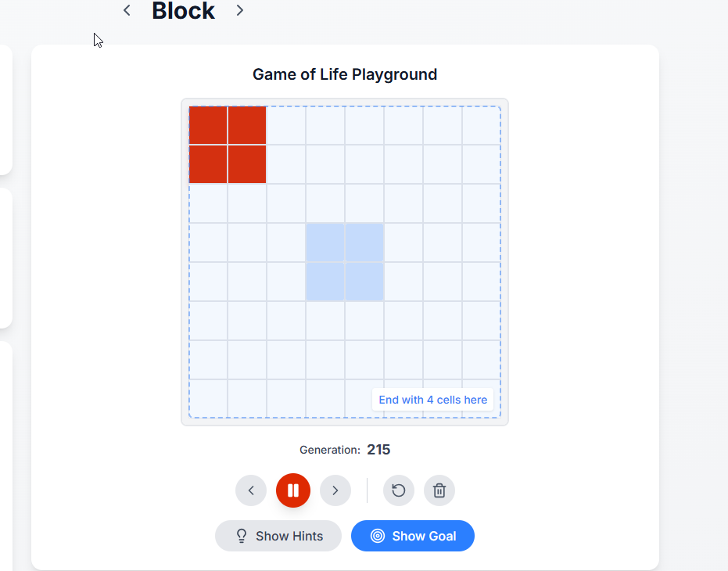Toggle the red cell at second row, second column

(x=247, y=164)
